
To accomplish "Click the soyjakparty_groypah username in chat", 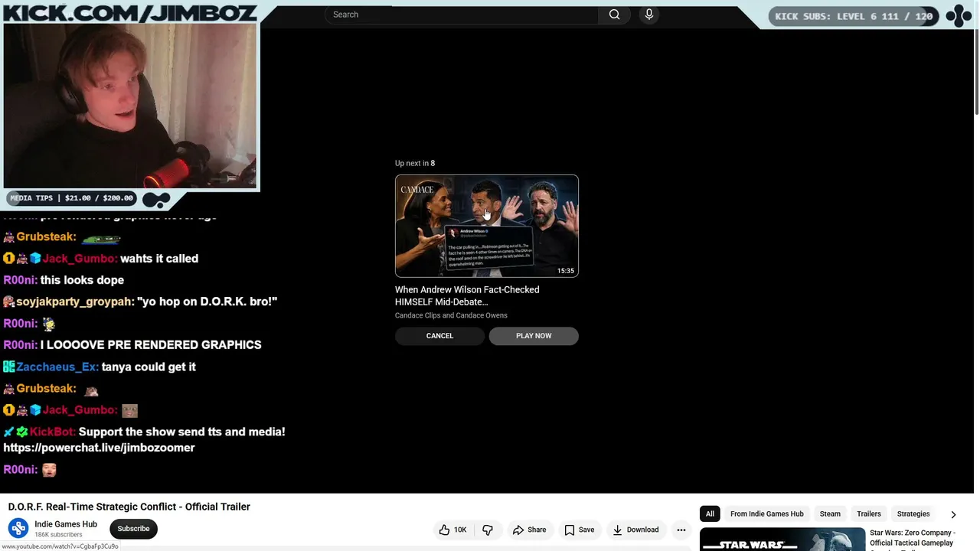I will point(74,302).
